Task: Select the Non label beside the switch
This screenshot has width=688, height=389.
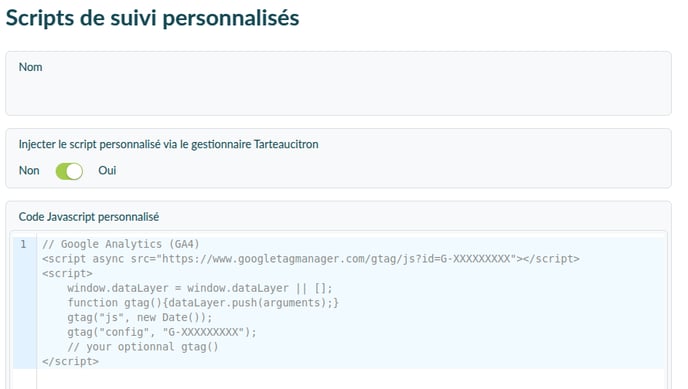Action: click(x=29, y=171)
